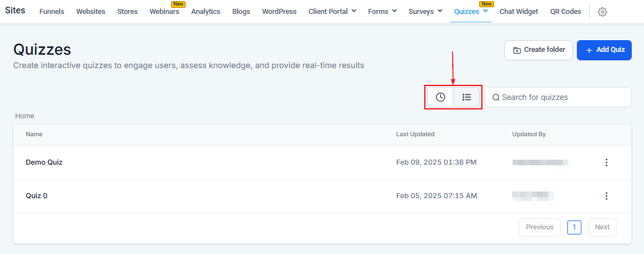Click the Previous pagination button

pos(539,227)
